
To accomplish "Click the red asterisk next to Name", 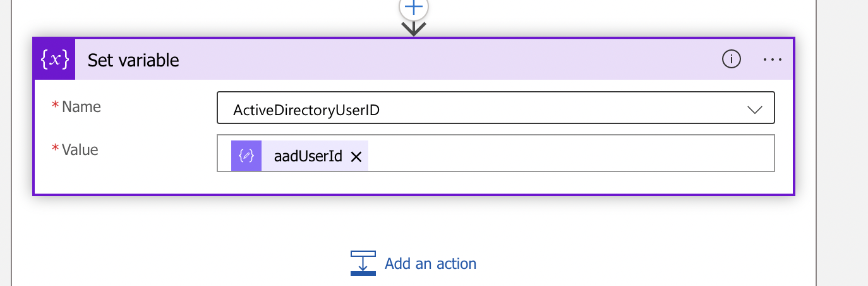I will coord(55,106).
